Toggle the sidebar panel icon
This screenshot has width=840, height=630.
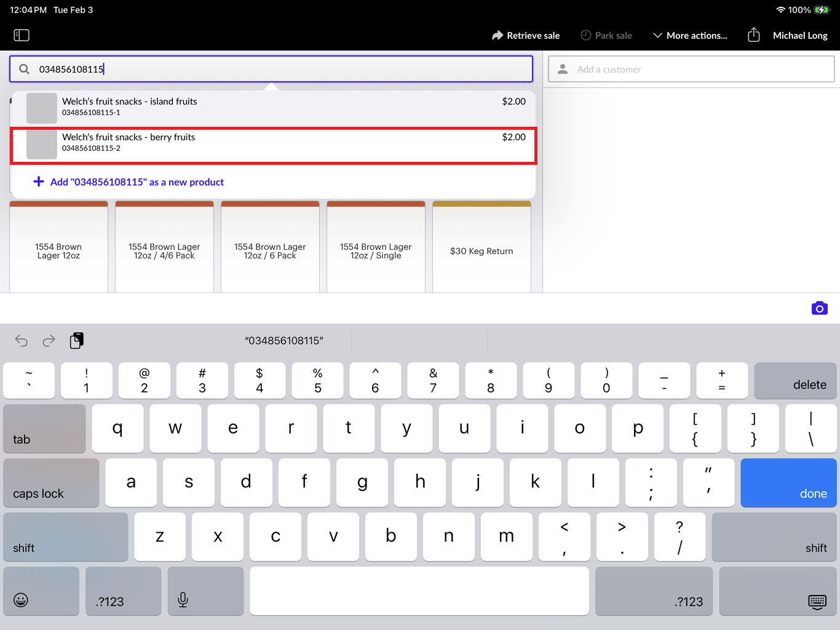(x=22, y=35)
